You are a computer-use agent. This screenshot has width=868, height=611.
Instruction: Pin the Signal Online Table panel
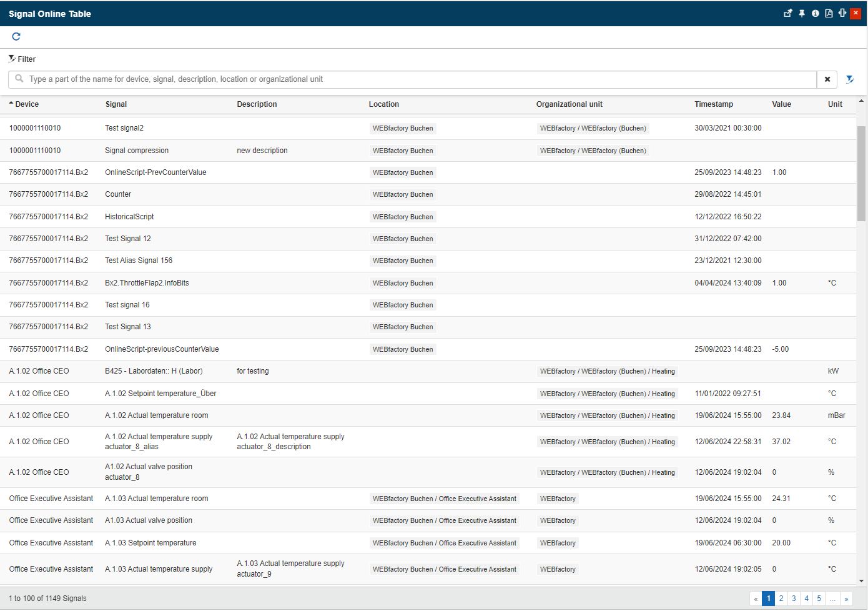802,13
